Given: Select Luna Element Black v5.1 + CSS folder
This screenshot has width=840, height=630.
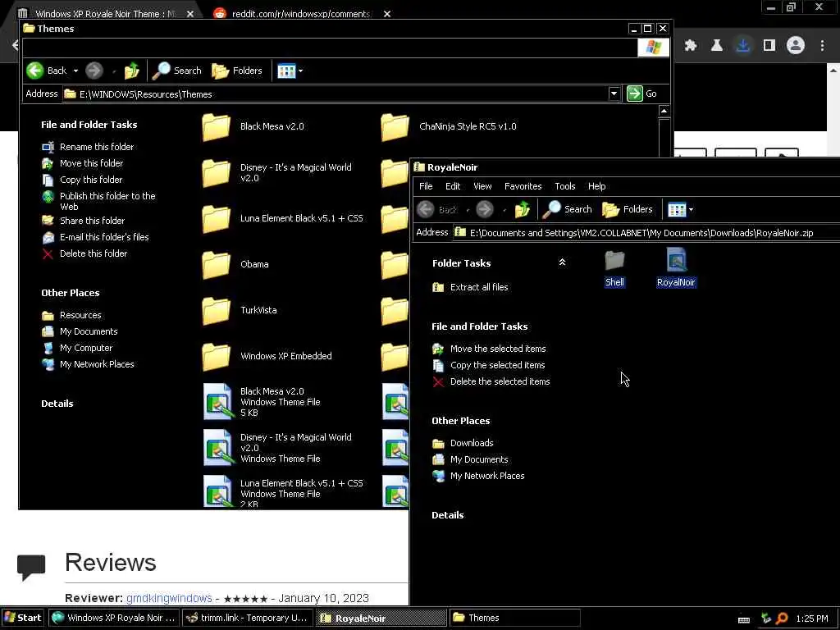Looking at the screenshot, I should click(x=282, y=218).
